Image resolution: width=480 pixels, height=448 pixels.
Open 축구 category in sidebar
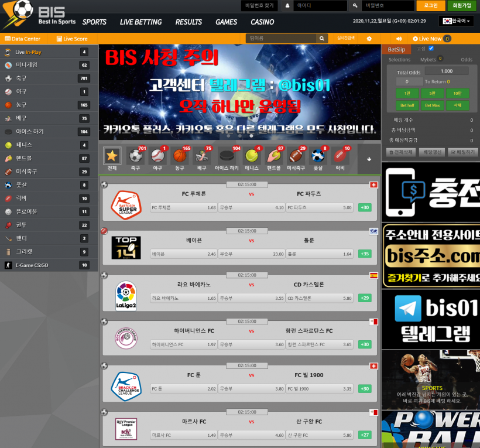coord(49,78)
